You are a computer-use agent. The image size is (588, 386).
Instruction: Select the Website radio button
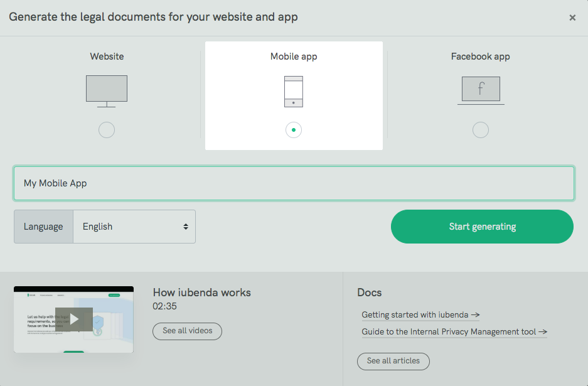pyautogui.click(x=106, y=130)
